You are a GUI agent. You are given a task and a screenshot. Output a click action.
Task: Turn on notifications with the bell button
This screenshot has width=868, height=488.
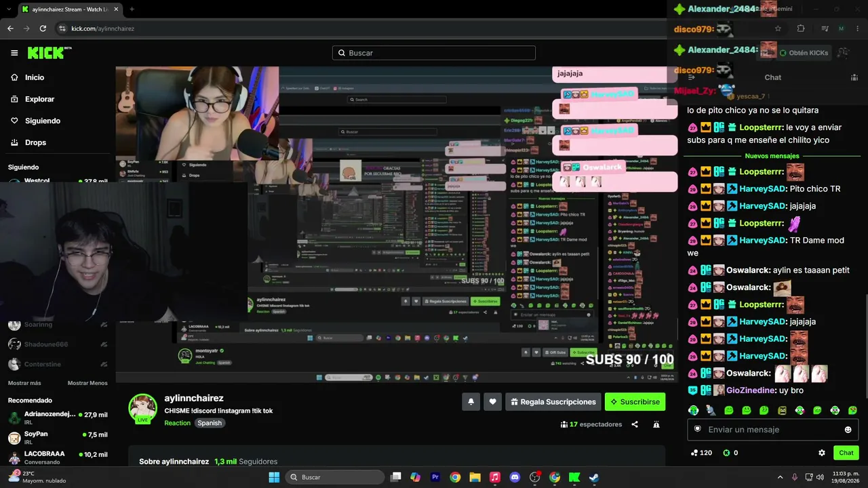pyautogui.click(x=471, y=402)
